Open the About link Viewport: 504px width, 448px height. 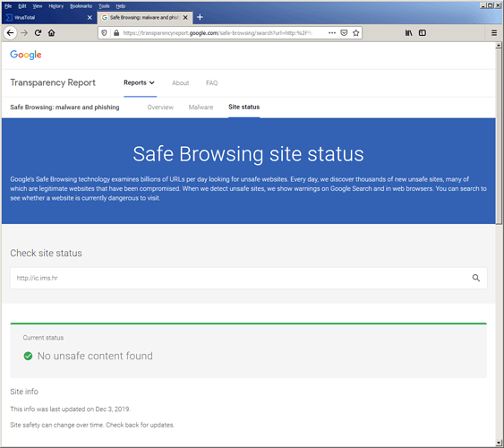180,83
